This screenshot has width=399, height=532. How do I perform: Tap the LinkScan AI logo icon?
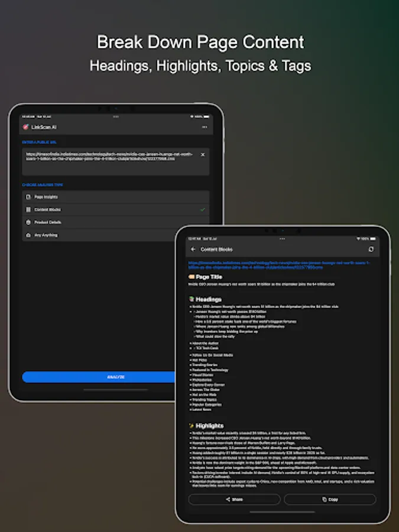[25, 127]
